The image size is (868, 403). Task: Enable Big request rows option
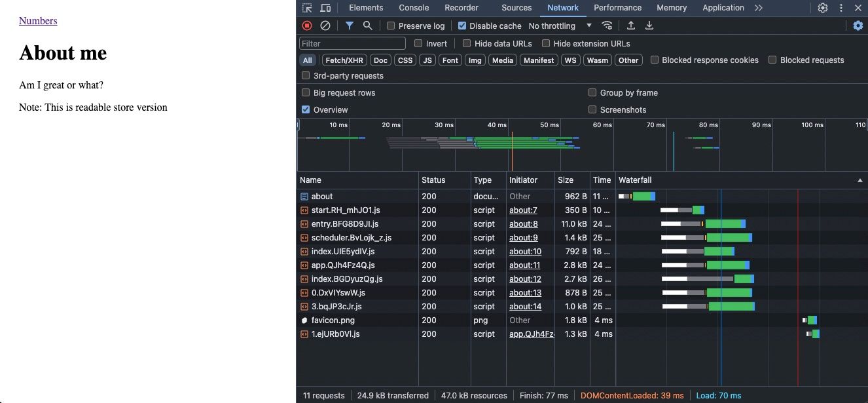click(306, 93)
